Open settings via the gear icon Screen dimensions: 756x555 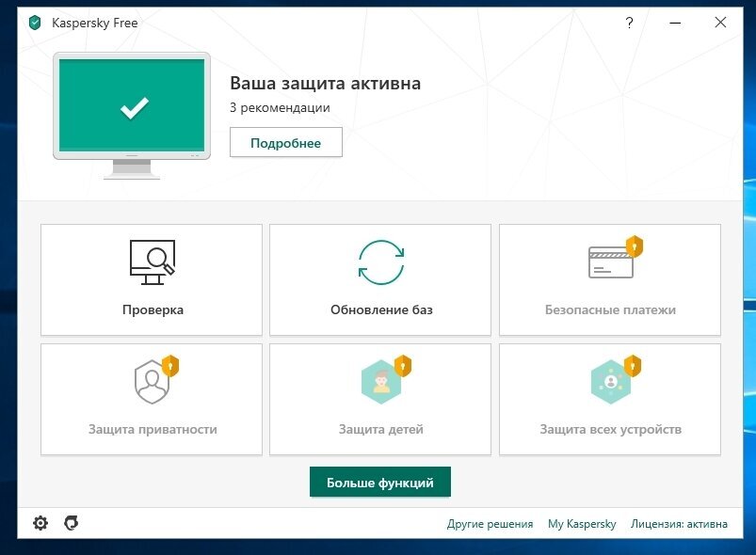40,523
